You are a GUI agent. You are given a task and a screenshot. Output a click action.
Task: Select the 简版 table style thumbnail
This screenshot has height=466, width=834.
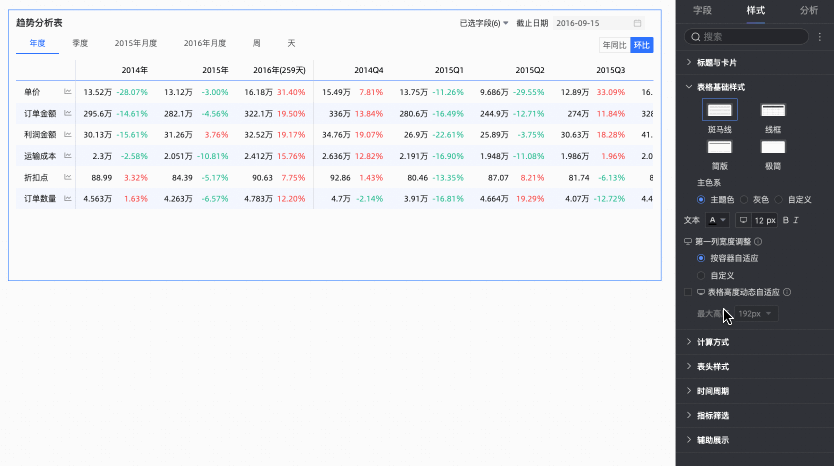(x=720, y=147)
